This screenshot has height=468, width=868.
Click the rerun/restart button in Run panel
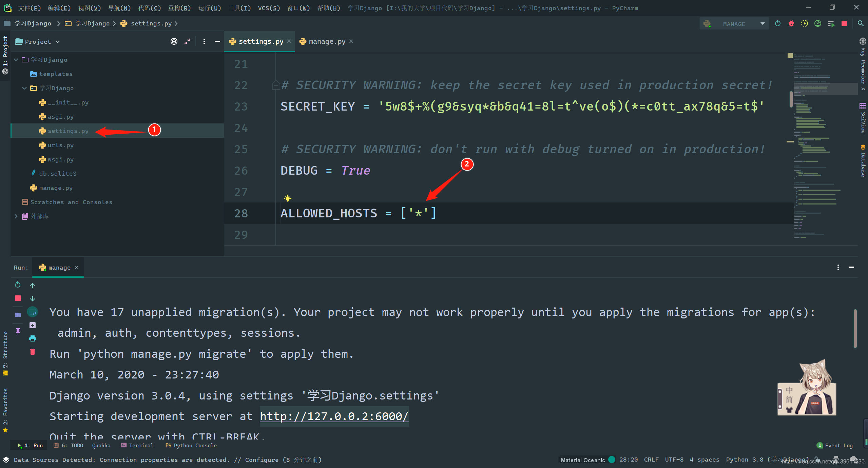[18, 285]
